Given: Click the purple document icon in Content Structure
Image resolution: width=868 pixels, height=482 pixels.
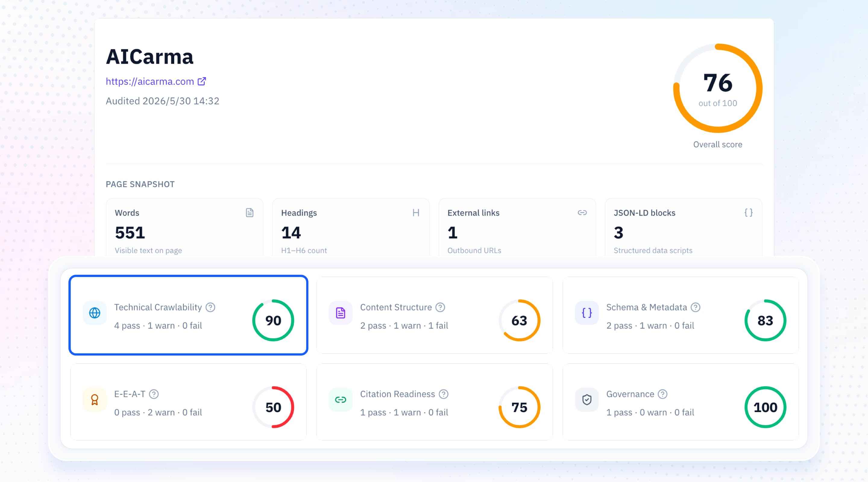Looking at the screenshot, I should tap(340, 313).
